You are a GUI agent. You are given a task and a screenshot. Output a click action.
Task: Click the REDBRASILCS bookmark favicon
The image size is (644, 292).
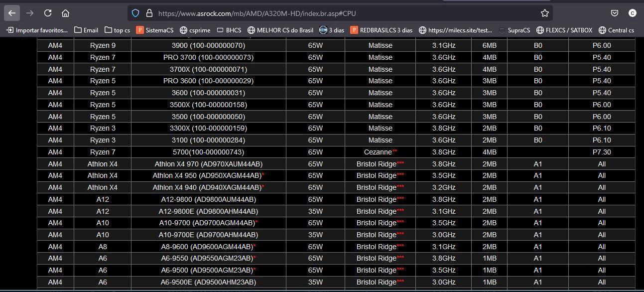click(354, 30)
